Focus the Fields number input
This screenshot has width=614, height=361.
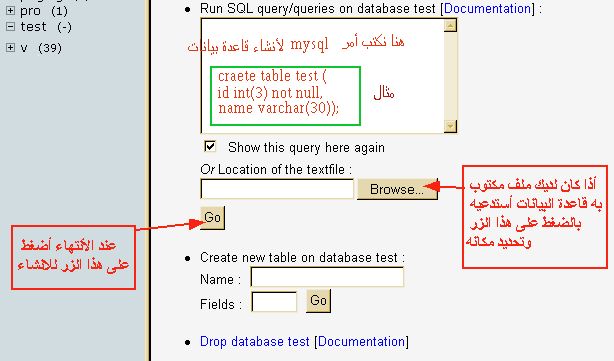tap(274, 302)
